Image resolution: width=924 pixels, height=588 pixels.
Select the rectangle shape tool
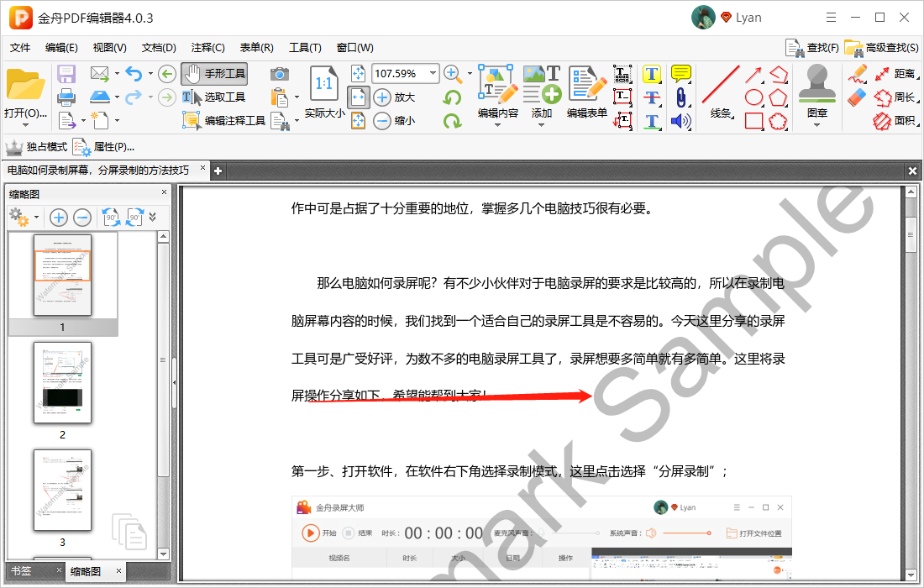point(753,121)
